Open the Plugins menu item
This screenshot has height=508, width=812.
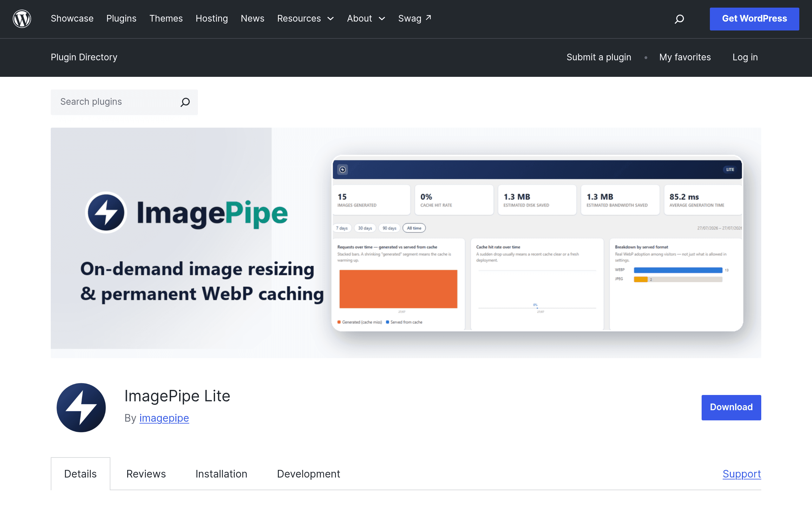(x=121, y=18)
